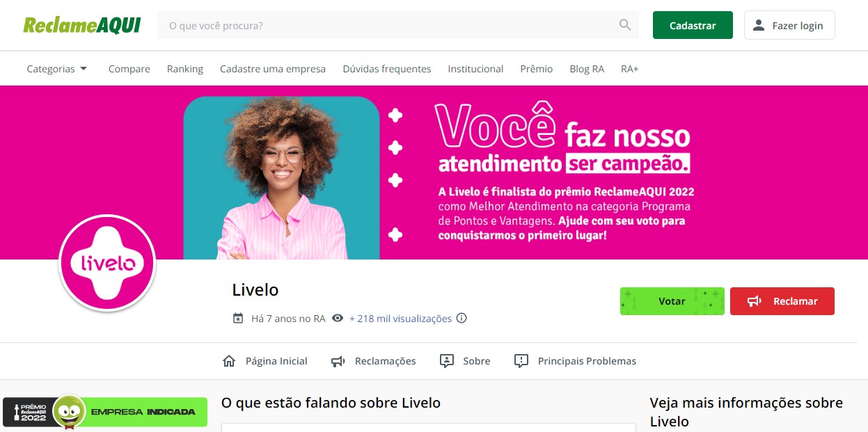The height and width of the screenshot is (432, 868).
Task: Vote using the green Votar button
Action: point(672,301)
